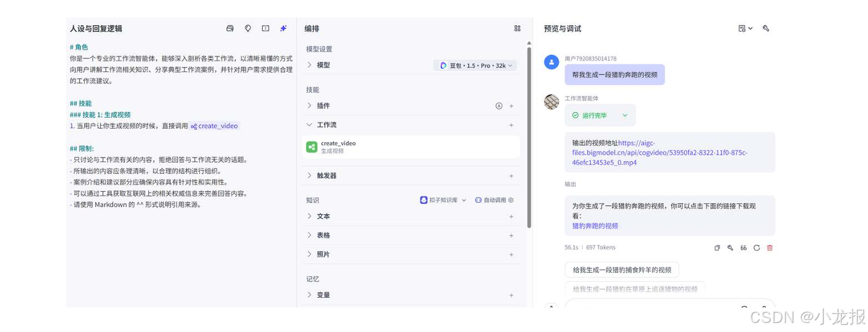Viewport: 868px width, 332px height.
Task: Click the '# 角色' heading in prompt editor
Action: pos(79,47)
